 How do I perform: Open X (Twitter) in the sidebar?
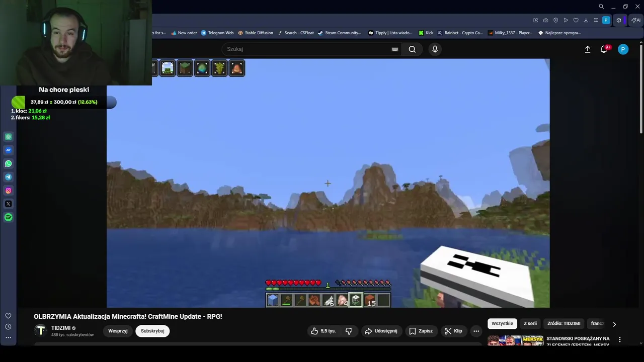[x=9, y=204]
